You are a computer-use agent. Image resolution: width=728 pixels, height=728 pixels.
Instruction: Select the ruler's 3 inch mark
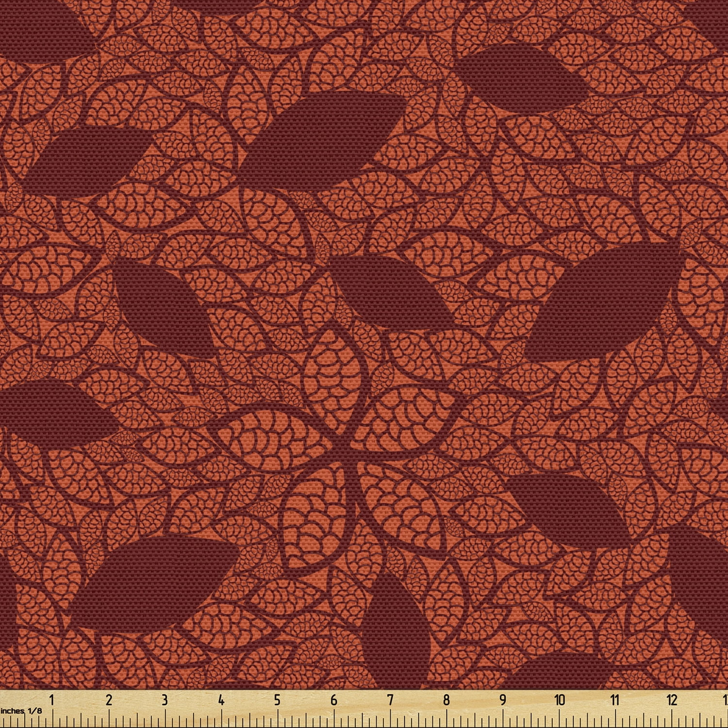coord(165,699)
